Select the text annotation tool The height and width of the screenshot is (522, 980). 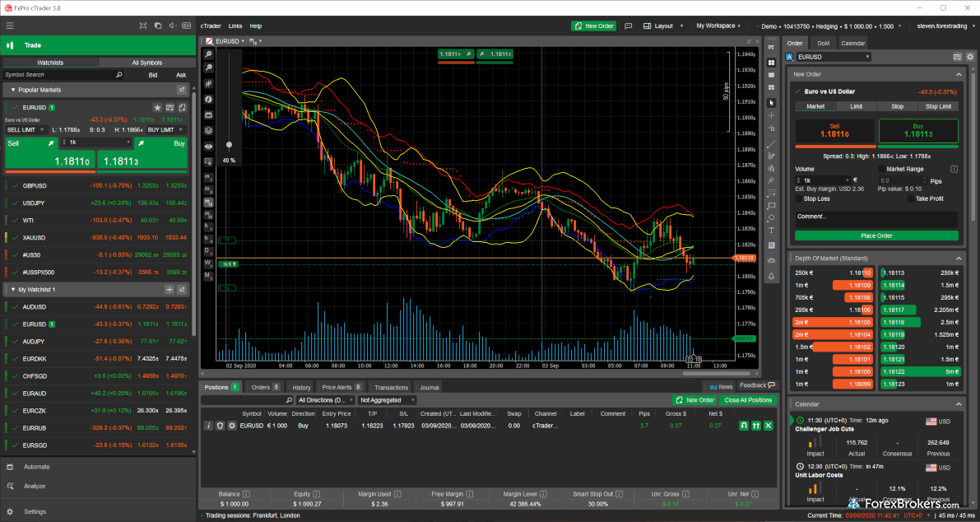pos(771,231)
